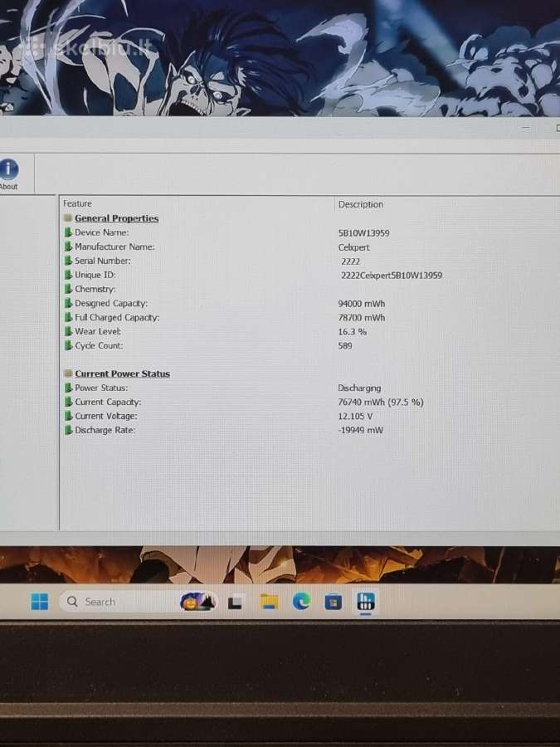This screenshot has height=747, width=560.
Task: Select the Wear Level row label
Action: pos(98,331)
